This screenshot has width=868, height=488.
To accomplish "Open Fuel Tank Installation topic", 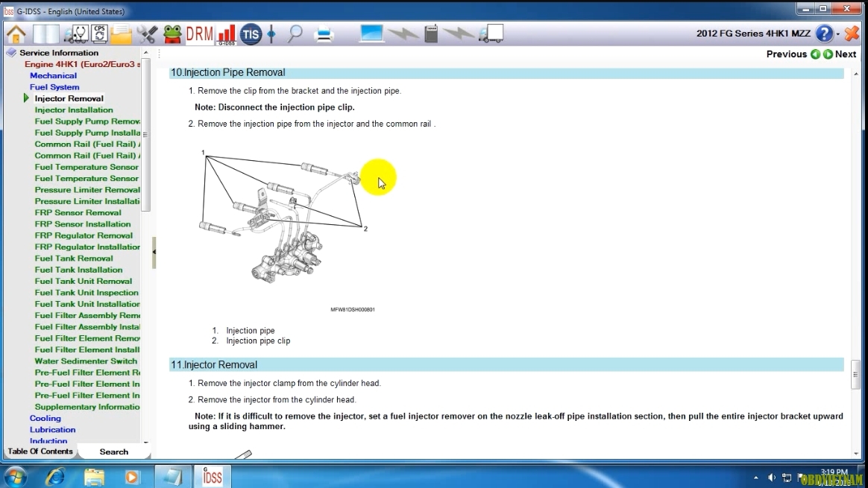I will tap(78, 270).
